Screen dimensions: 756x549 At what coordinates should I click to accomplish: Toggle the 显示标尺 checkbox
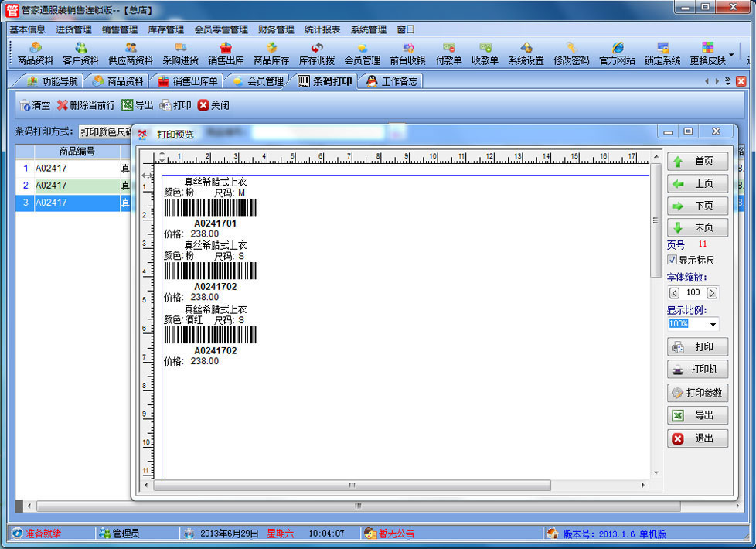click(673, 260)
